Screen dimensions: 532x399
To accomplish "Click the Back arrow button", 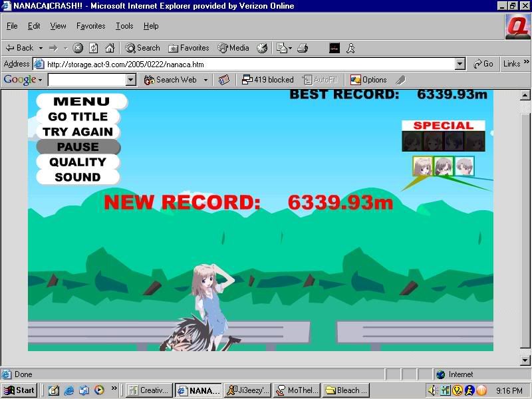I will point(19,48).
